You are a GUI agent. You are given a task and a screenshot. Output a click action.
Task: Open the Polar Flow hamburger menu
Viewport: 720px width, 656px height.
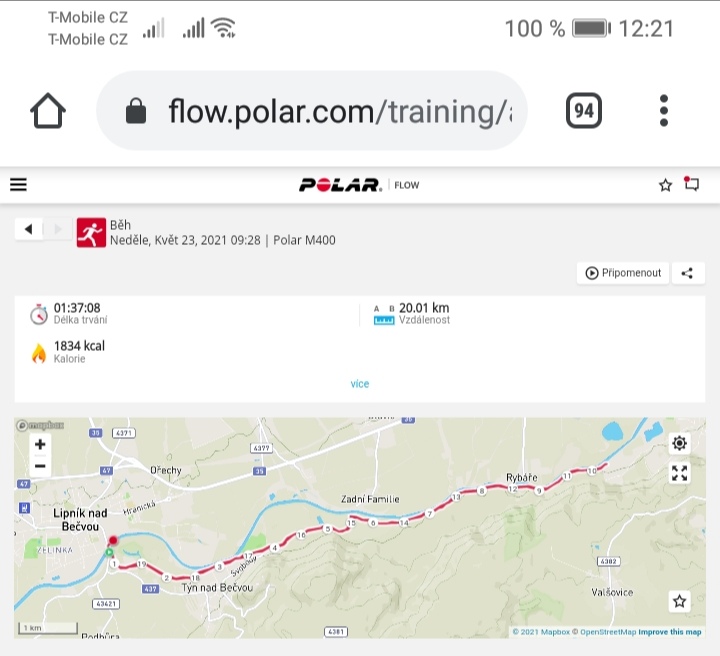pos(18,185)
